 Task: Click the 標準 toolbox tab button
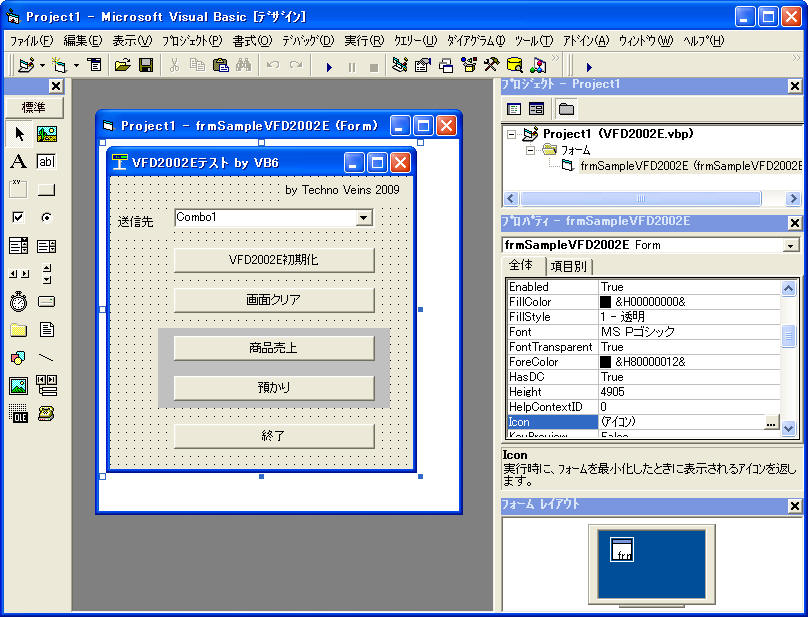pyautogui.click(x=34, y=107)
